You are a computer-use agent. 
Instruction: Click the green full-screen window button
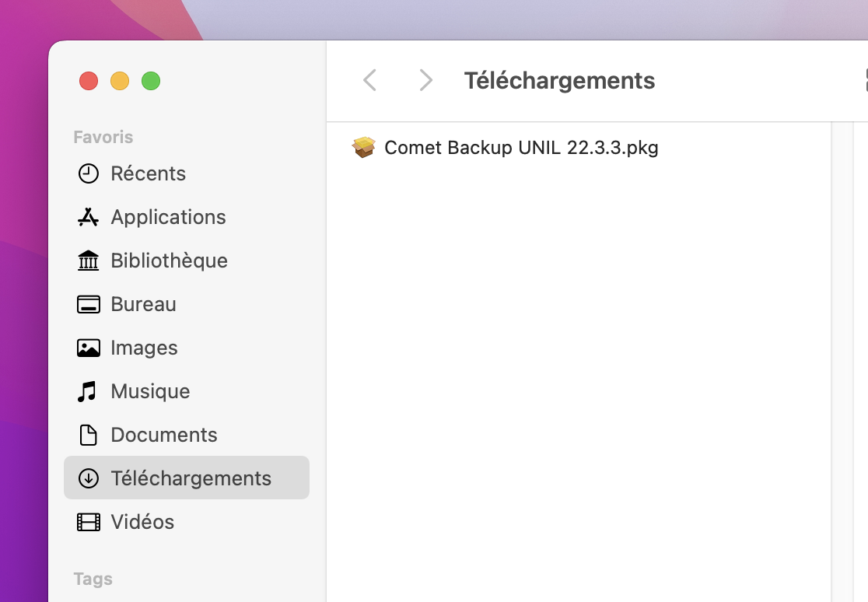click(x=151, y=81)
